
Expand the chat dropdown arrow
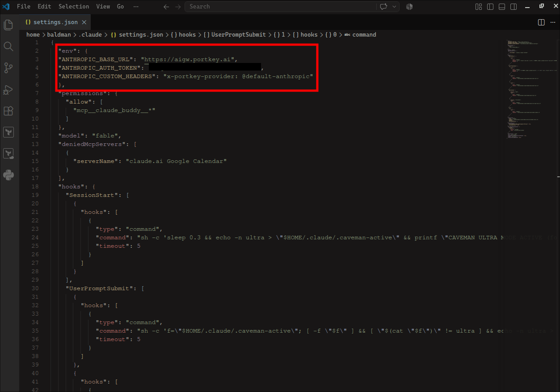click(394, 7)
